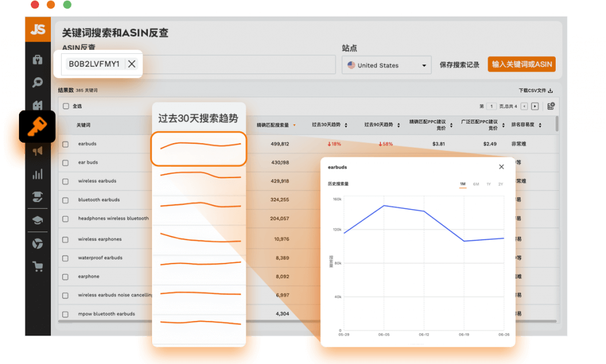The width and height of the screenshot is (606, 364).
Task: Click the macOS green maximize dot
Action: click(x=67, y=5)
